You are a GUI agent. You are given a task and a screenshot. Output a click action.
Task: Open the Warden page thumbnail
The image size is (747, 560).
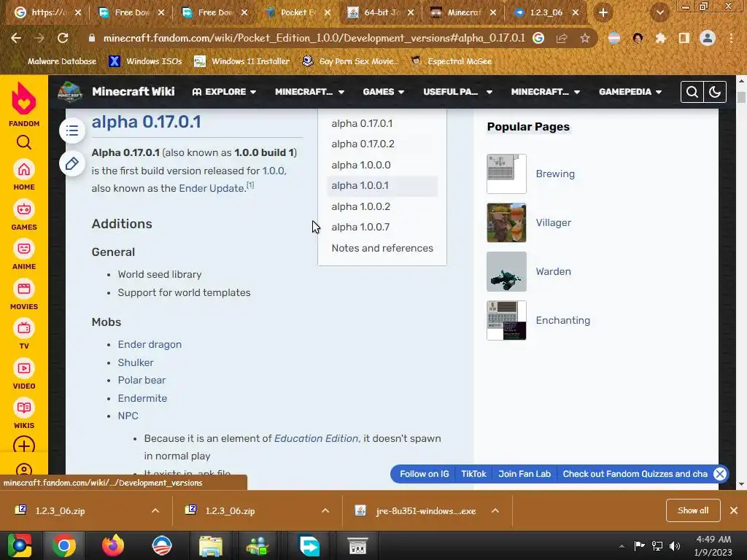pyautogui.click(x=506, y=271)
